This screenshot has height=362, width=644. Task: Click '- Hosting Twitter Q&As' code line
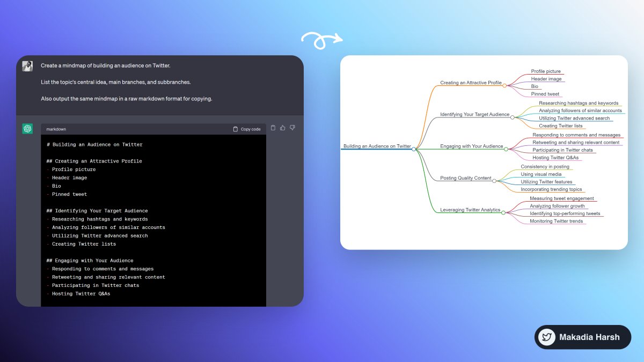point(78,293)
